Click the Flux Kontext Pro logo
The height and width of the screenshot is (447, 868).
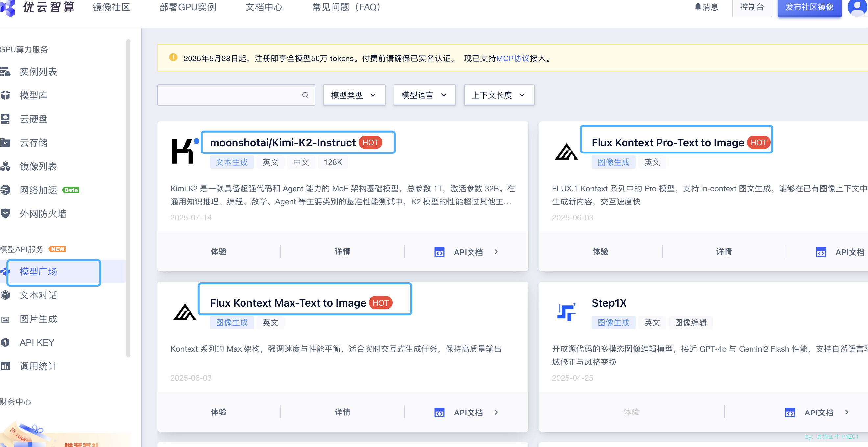566,152
